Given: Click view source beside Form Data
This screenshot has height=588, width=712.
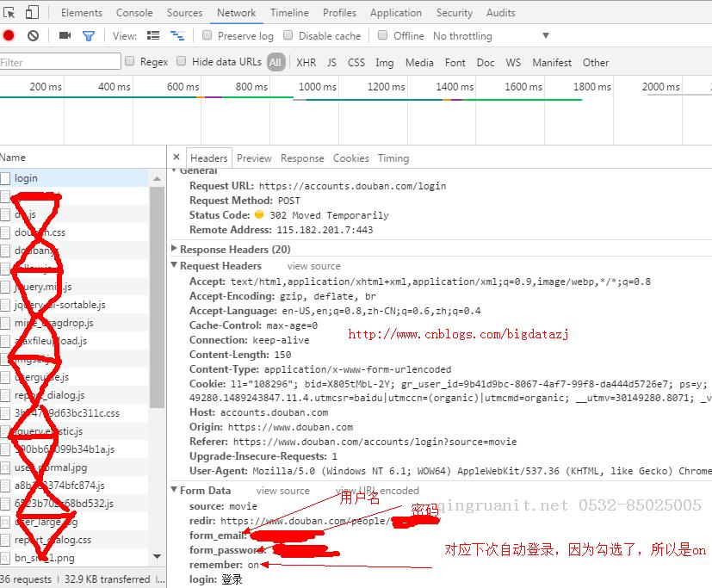Looking at the screenshot, I should (x=283, y=491).
